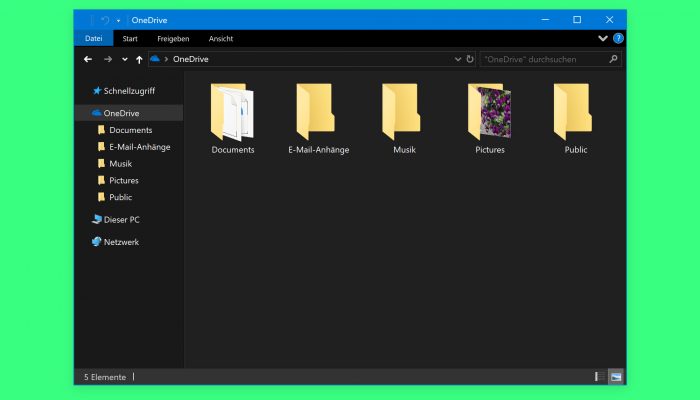Click the undo icon in the title bar

tap(105, 20)
